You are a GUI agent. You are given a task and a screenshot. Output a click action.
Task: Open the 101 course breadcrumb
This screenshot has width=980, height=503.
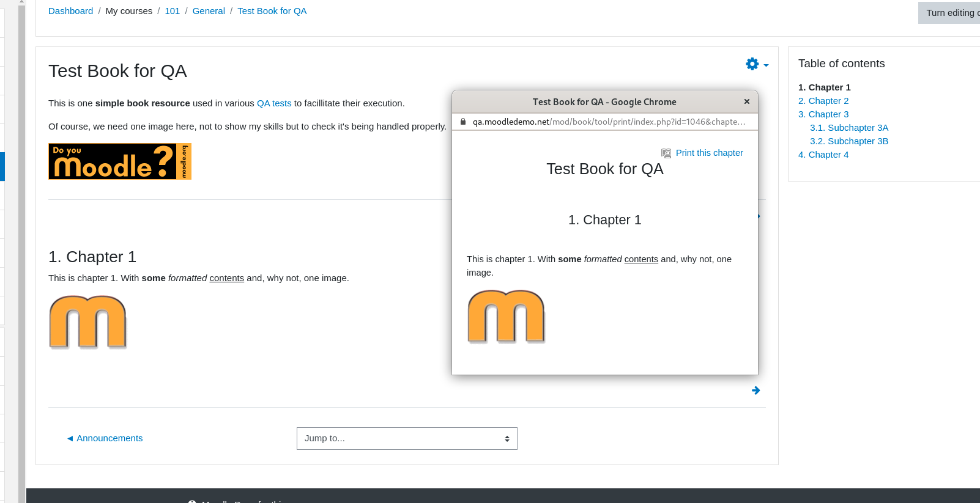coord(173,11)
